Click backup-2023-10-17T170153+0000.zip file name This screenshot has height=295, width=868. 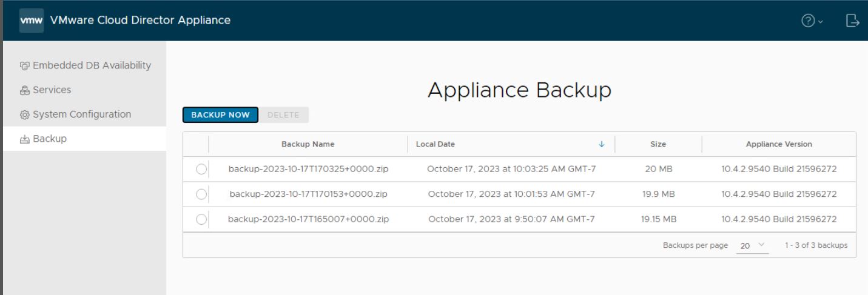coord(308,194)
